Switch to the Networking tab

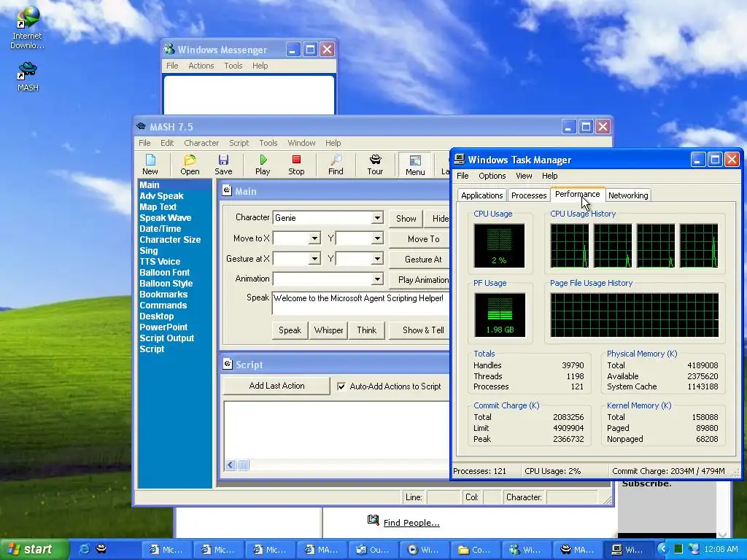pyautogui.click(x=628, y=195)
